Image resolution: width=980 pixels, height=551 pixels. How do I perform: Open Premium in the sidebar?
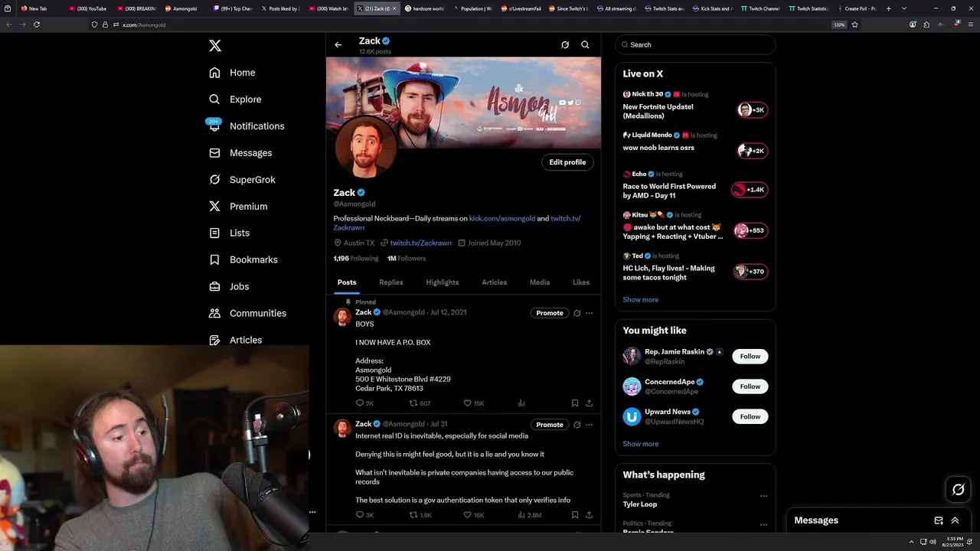coord(238,207)
